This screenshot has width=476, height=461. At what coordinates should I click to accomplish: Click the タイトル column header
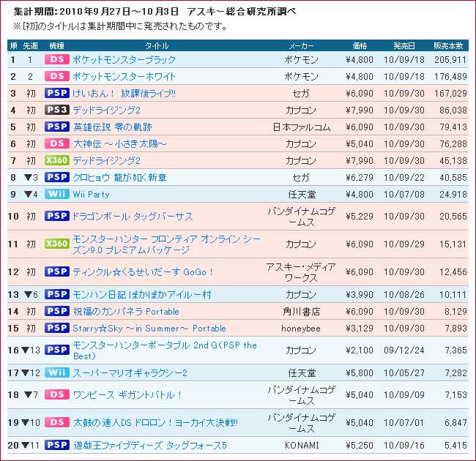[x=157, y=45]
